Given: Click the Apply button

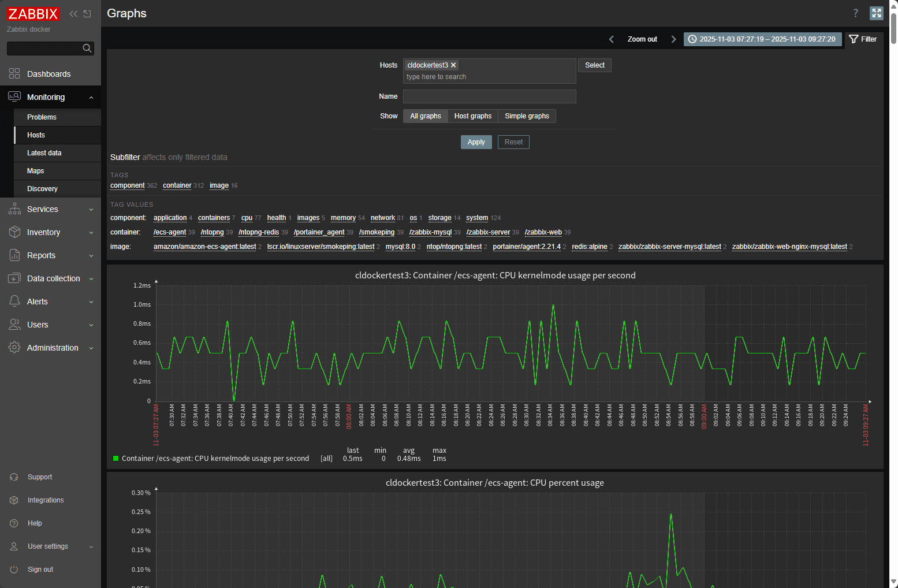Looking at the screenshot, I should tap(476, 142).
